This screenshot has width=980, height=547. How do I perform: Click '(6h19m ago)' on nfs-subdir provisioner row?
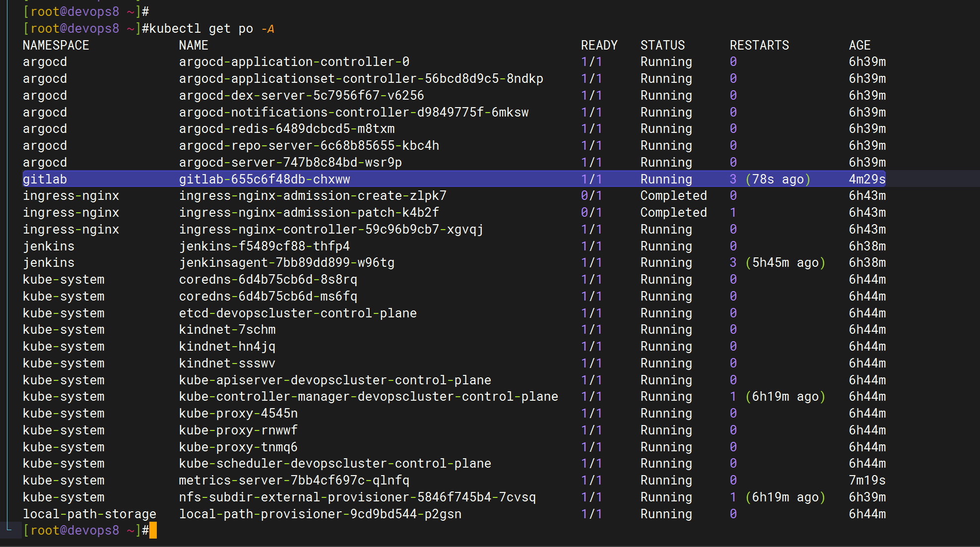[785, 497]
